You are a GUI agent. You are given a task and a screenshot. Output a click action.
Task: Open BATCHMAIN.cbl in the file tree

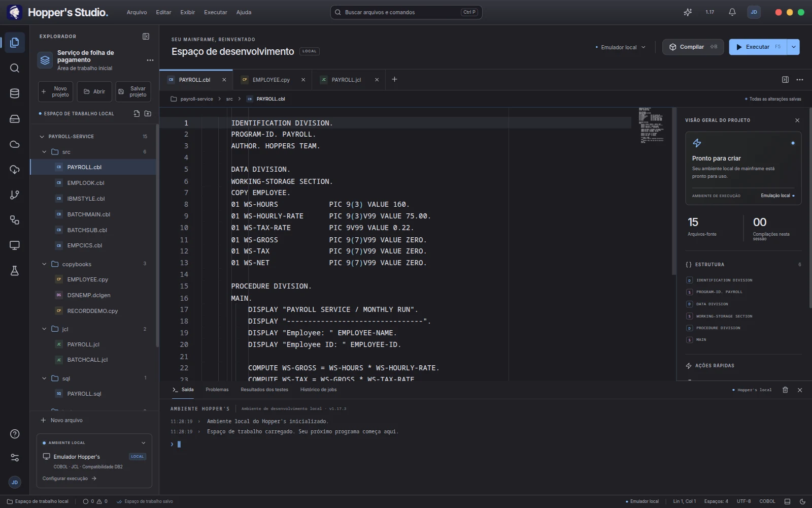pyautogui.click(x=93, y=214)
